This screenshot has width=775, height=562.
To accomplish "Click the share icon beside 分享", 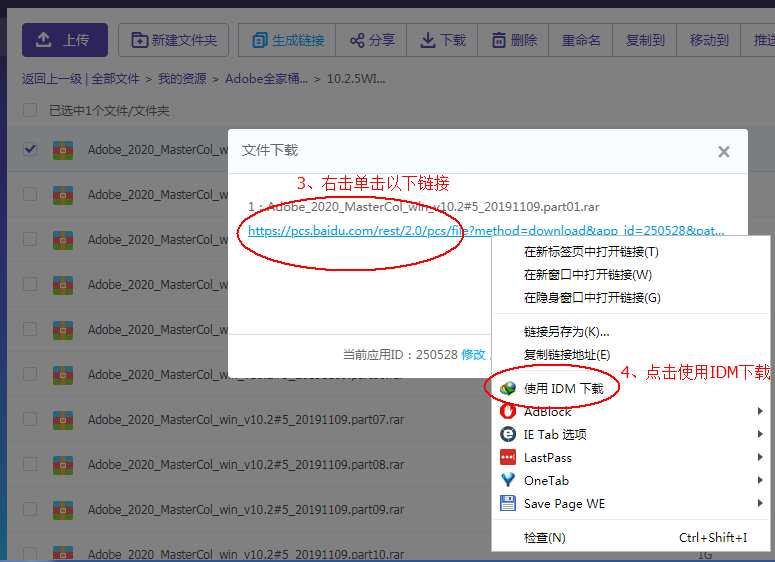I will pos(357,40).
